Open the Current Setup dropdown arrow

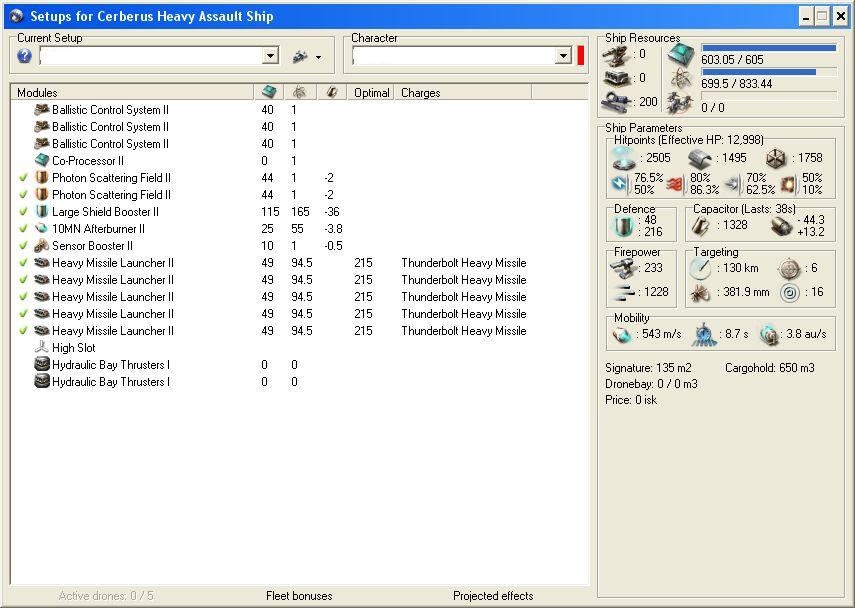(x=270, y=56)
